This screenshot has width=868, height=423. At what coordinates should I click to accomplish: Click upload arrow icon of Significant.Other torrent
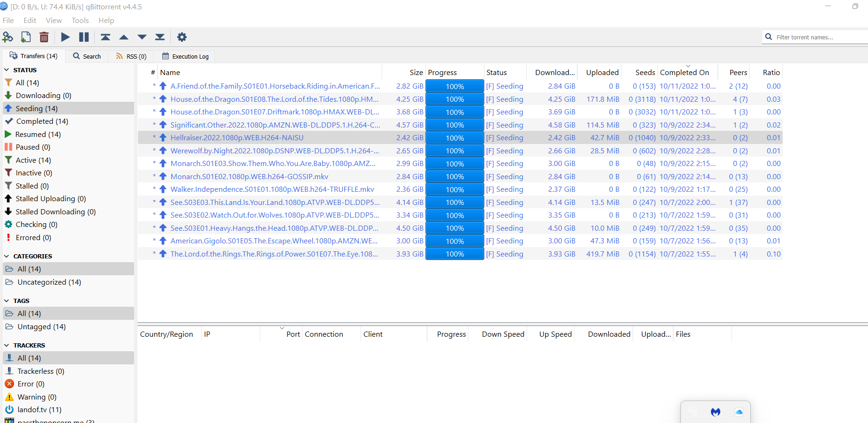pyautogui.click(x=163, y=125)
